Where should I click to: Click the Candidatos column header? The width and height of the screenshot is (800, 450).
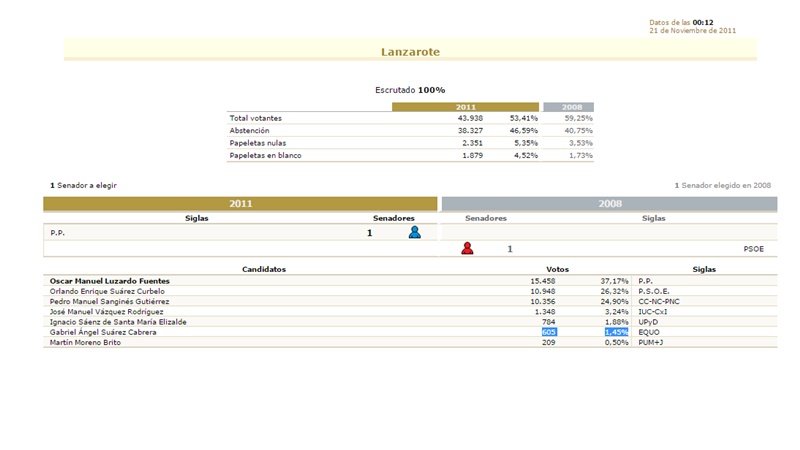[264, 269]
